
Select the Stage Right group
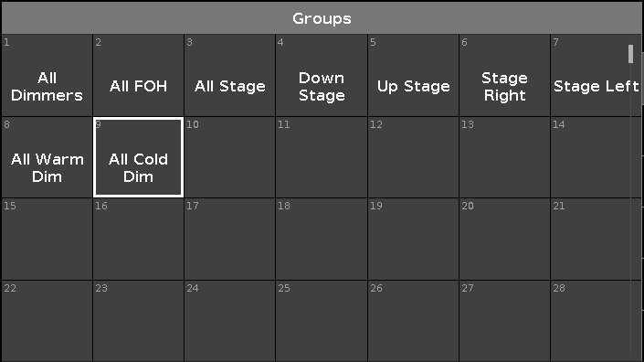(x=504, y=75)
